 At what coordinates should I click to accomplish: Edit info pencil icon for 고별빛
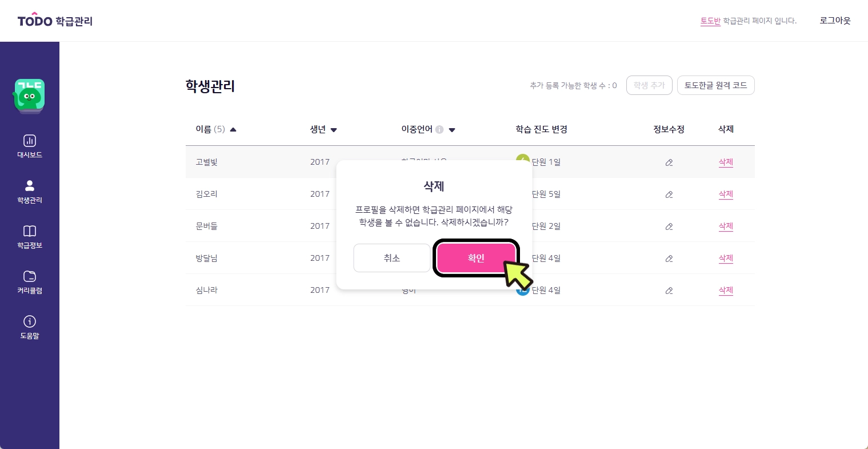pyautogui.click(x=669, y=162)
